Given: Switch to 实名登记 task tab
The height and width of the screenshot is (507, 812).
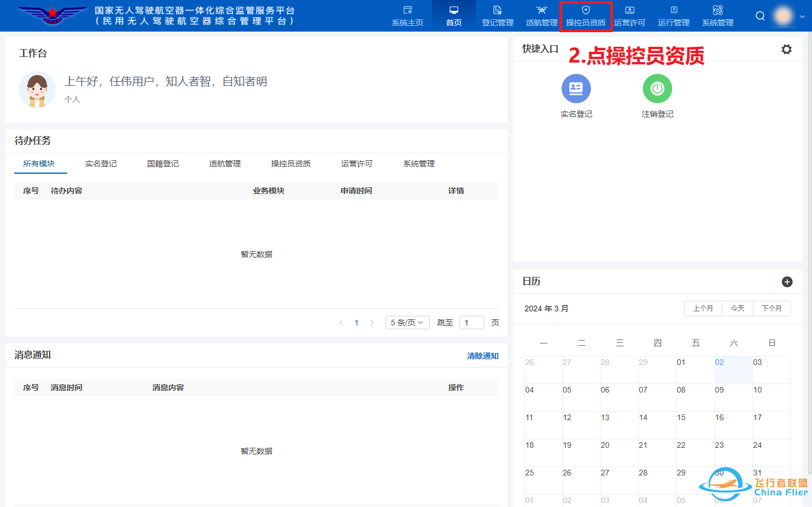Looking at the screenshot, I should pos(101,164).
